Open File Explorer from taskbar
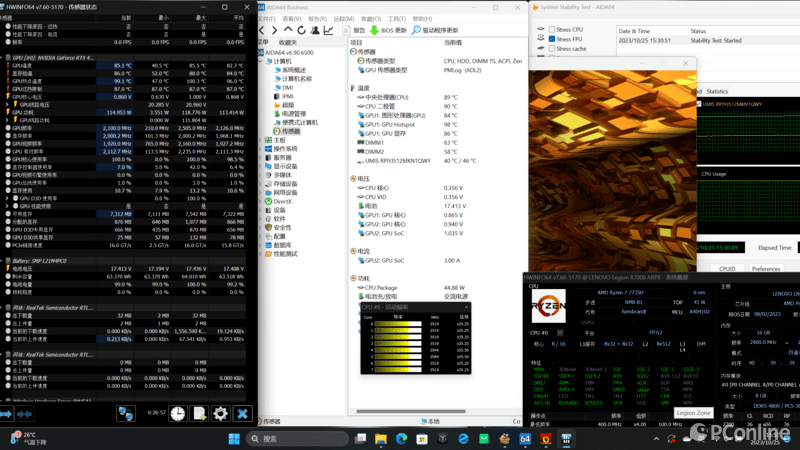 pyautogui.click(x=381, y=439)
